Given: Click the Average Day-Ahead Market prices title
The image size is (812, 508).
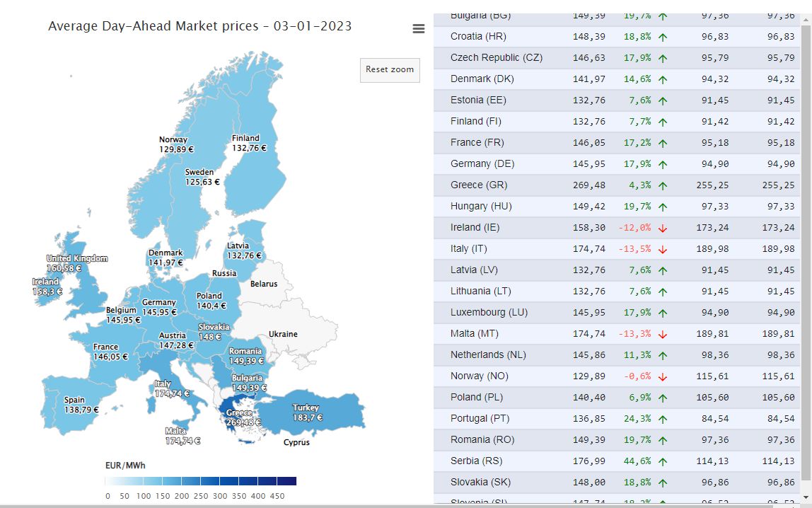Looking at the screenshot, I should 199,26.
